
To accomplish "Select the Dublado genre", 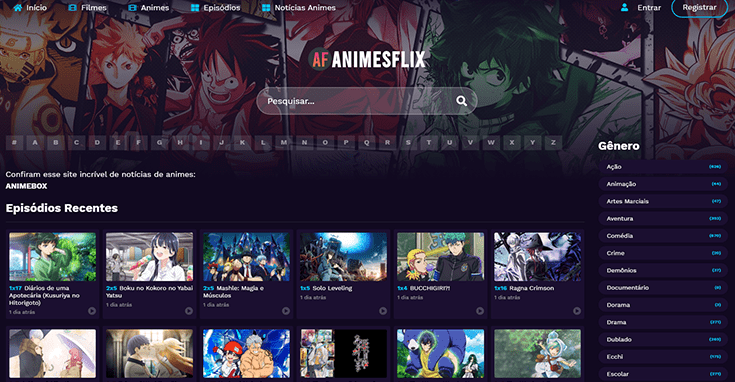I will [663, 339].
